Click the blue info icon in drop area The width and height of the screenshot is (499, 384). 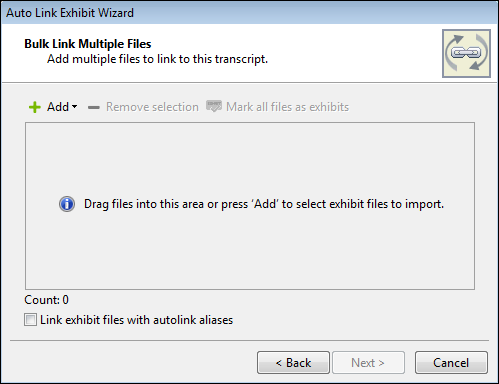(x=67, y=204)
